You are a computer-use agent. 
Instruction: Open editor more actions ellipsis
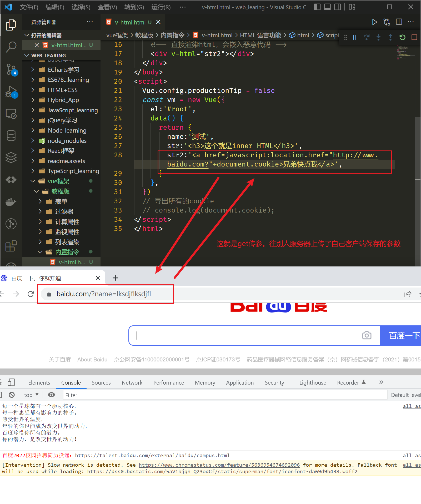pyautogui.click(x=411, y=22)
